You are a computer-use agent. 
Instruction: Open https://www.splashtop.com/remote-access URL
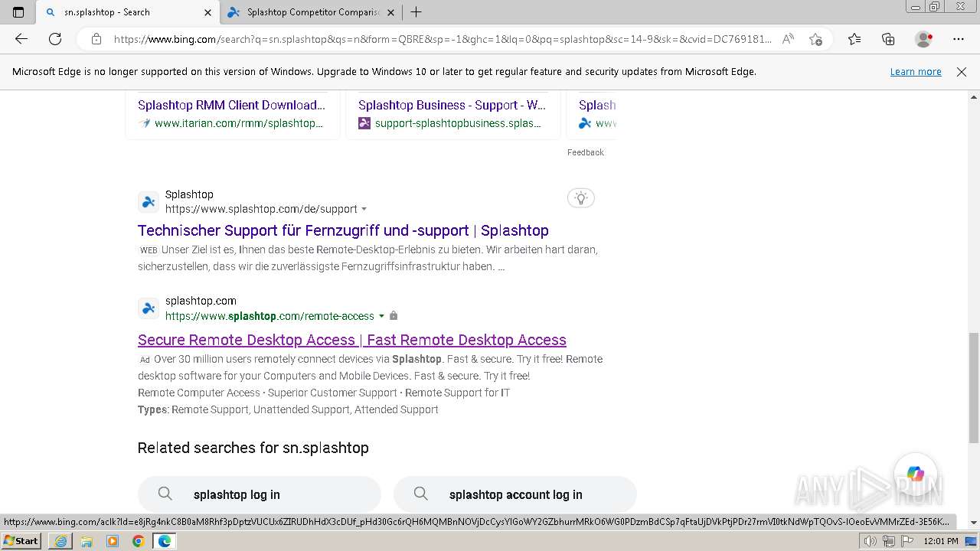(269, 316)
